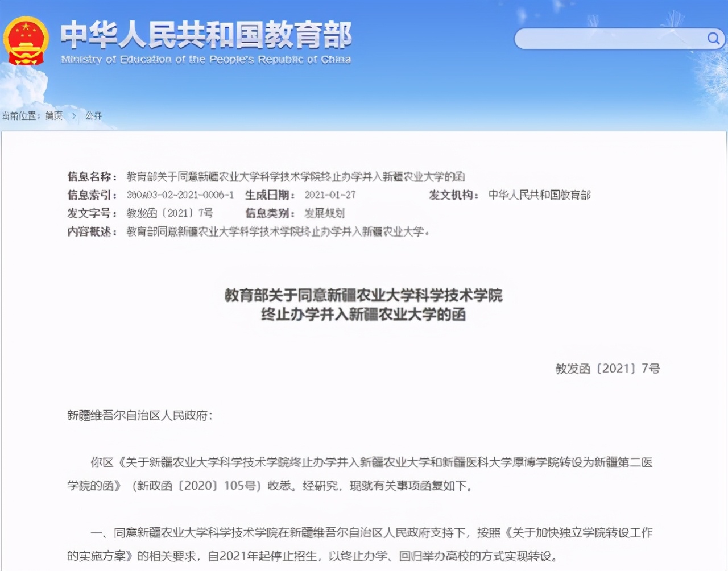Click the 发文机关 value text
Screen dimensions: 728x571
(x=540, y=195)
